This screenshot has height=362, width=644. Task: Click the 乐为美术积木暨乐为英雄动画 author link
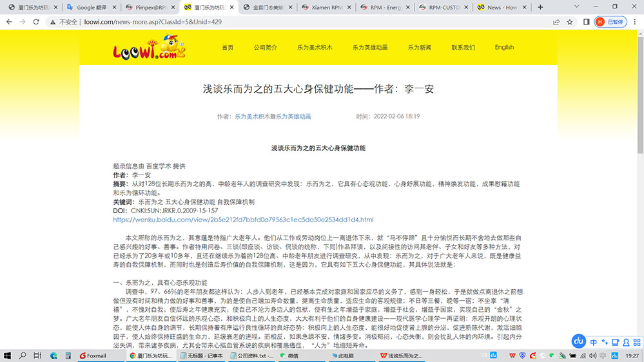coord(273,117)
